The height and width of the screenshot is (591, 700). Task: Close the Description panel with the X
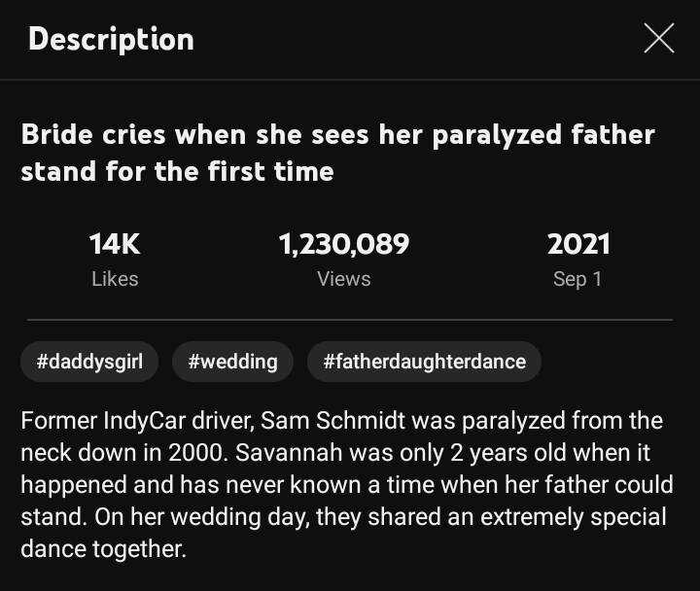pyautogui.click(x=658, y=39)
